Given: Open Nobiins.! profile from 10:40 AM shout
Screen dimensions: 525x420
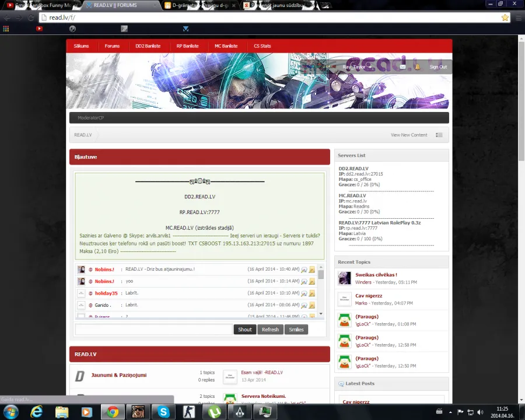Looking at the screenshot, I should pos(104,269).
